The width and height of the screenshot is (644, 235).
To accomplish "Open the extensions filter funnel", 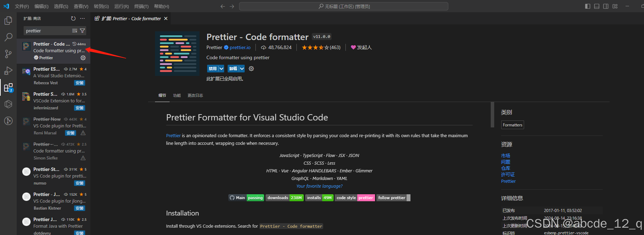I will (x=82, y=31).
